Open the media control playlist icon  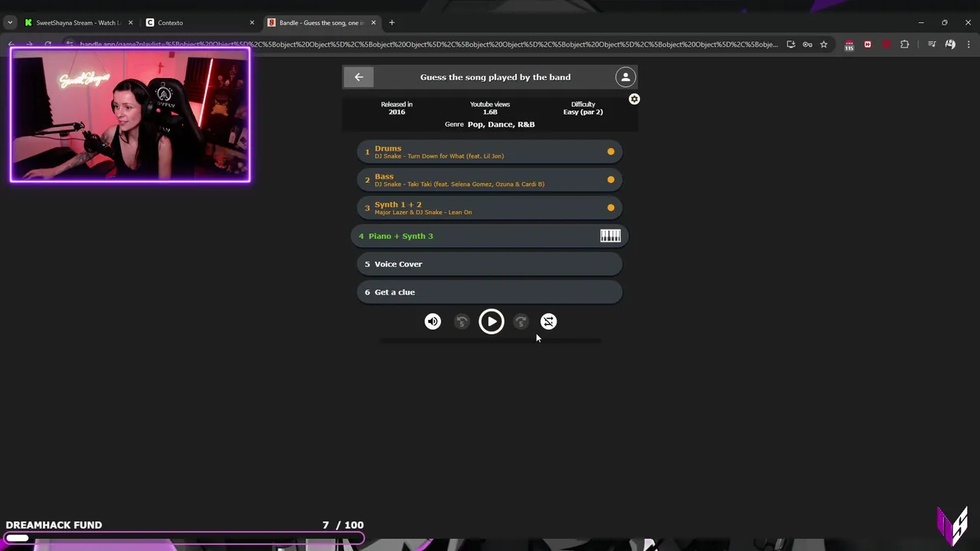coord(932,44)
